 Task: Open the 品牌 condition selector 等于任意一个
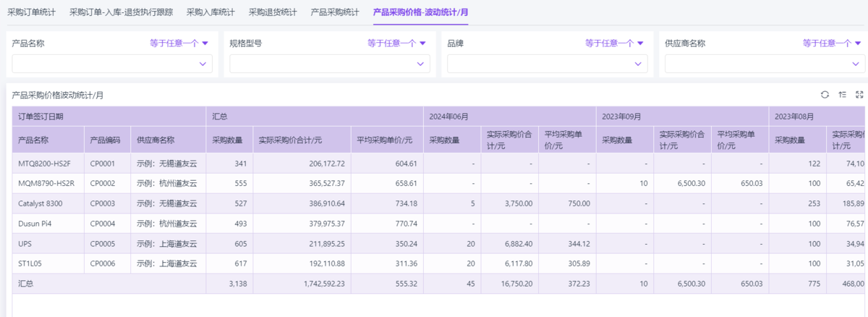click(x=614, y=43)
